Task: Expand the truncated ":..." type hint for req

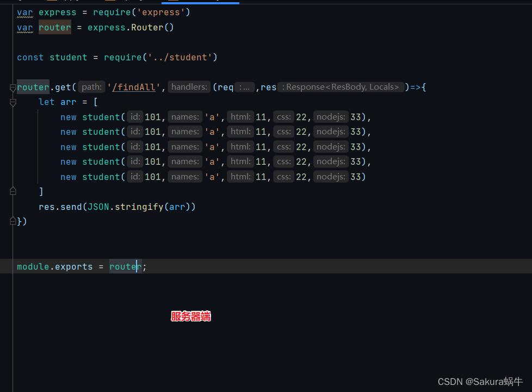Action: (x=245, y=86)
